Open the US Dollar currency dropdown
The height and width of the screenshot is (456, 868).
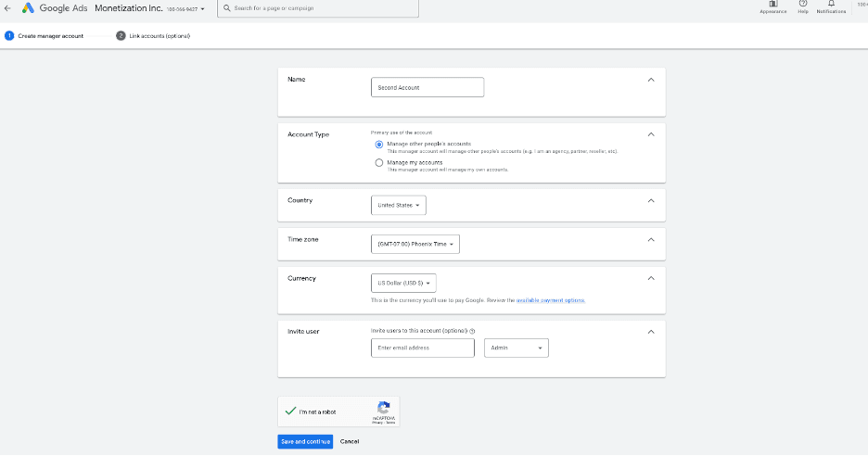pos(403,283)
